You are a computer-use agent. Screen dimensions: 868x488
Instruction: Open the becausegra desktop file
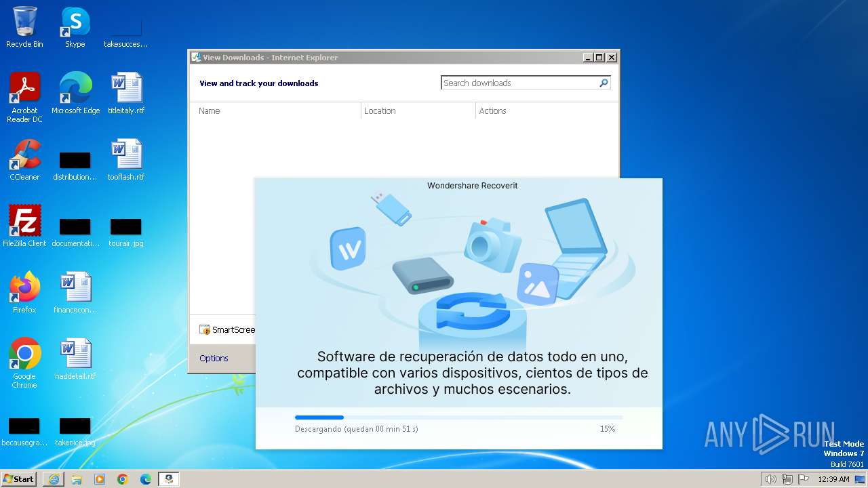pos(24,431)
